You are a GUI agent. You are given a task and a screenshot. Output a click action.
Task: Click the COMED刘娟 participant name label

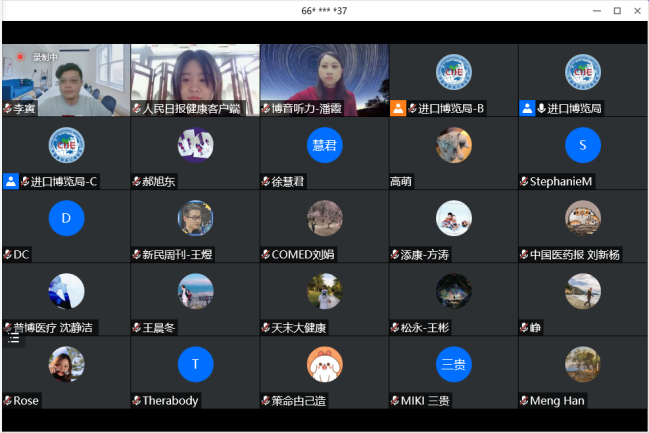pos(304,255)
